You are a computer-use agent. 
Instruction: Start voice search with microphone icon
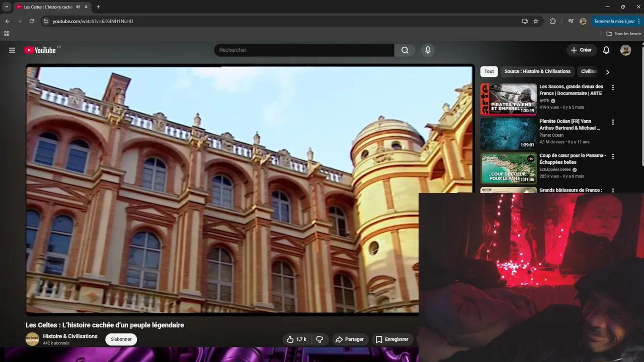[x=428, y=50]
